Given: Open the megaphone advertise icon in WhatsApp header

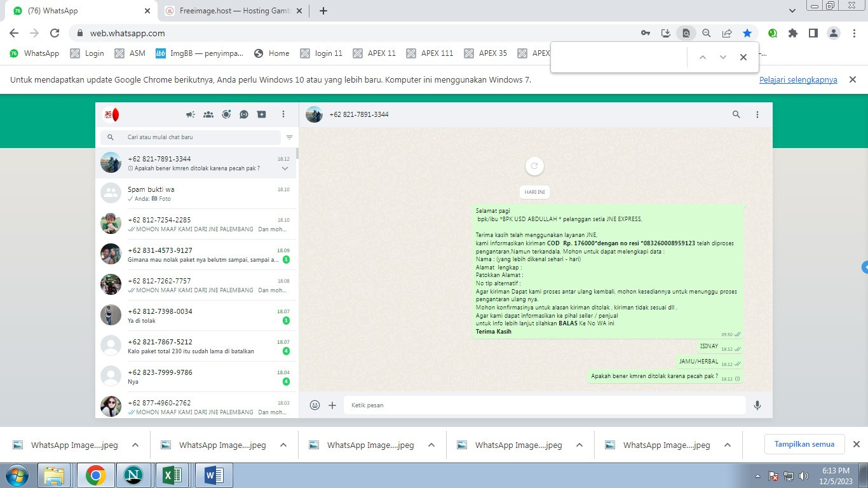Looking at the screenshot, I should 190,114.
